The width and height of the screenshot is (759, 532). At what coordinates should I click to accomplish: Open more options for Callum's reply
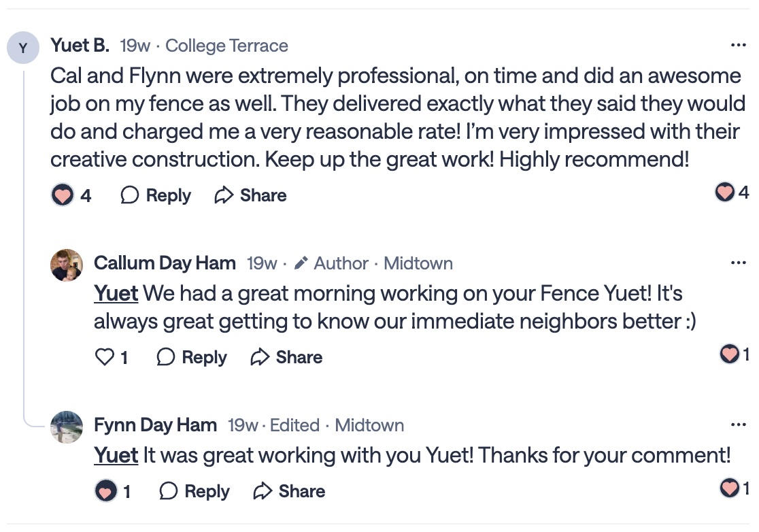click(738, 263)
